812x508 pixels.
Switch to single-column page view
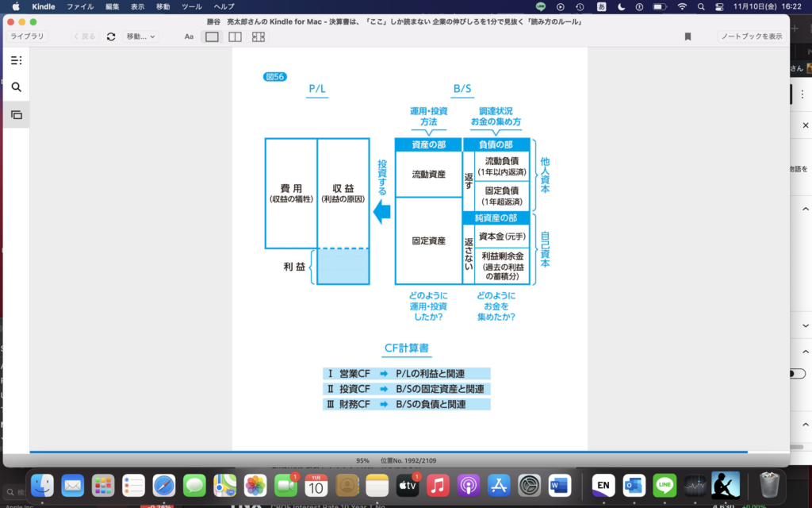212,37
